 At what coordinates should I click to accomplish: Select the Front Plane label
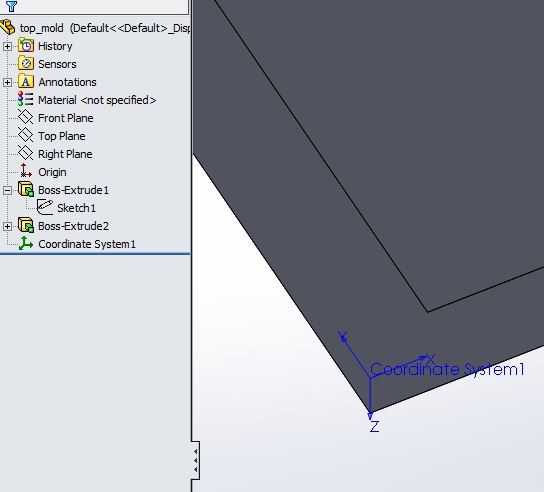(66, 118)
